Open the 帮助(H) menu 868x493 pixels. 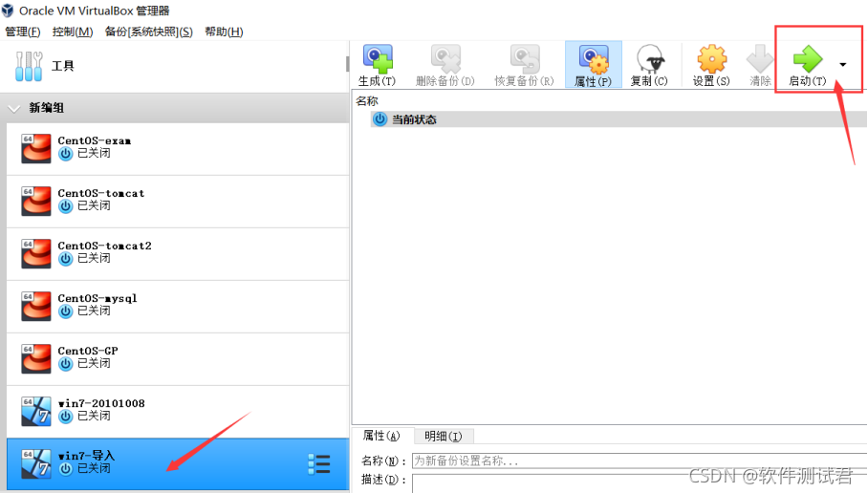point(224,32)
